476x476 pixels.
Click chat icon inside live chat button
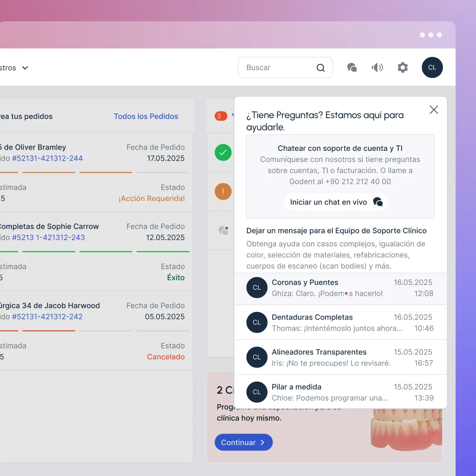click(378, 202)
